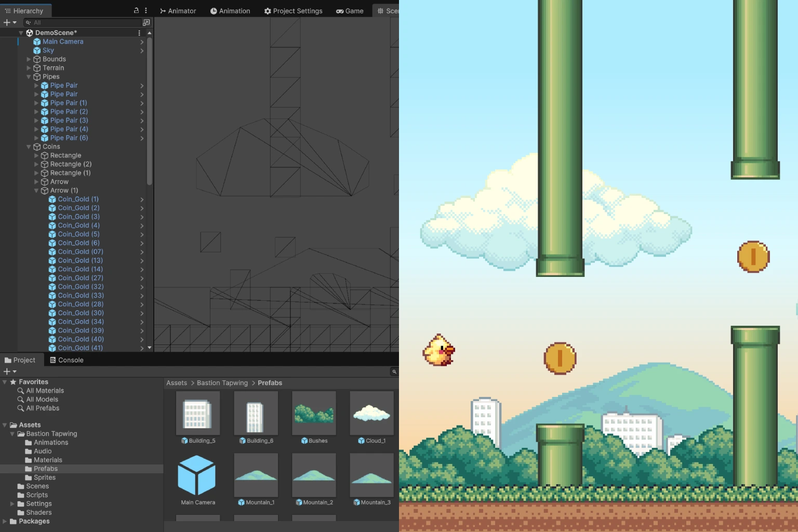
Task: Switch to the Animation tab
Action: tap(230, 11)
